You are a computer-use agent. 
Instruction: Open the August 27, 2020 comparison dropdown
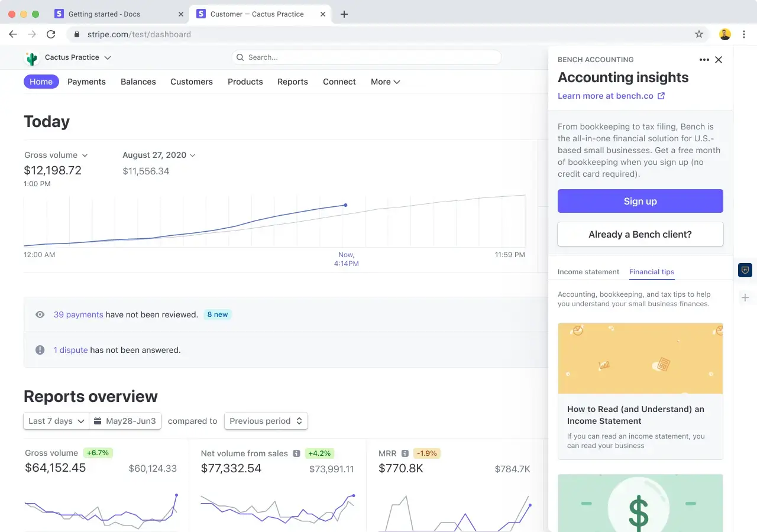click(x=159, y=155)
